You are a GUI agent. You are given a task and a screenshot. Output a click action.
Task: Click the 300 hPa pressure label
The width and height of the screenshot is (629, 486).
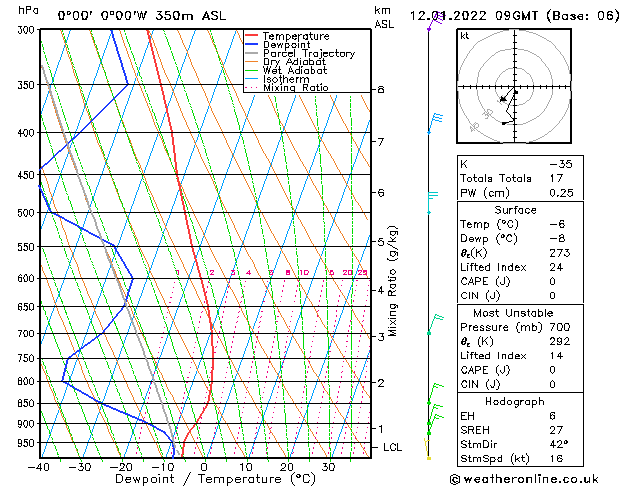point(28,30)
